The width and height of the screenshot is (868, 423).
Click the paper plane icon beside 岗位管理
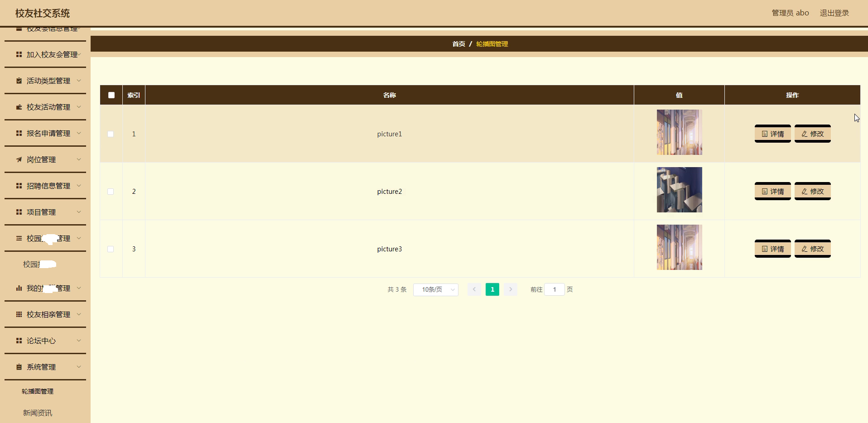click(x=19, y=159)
